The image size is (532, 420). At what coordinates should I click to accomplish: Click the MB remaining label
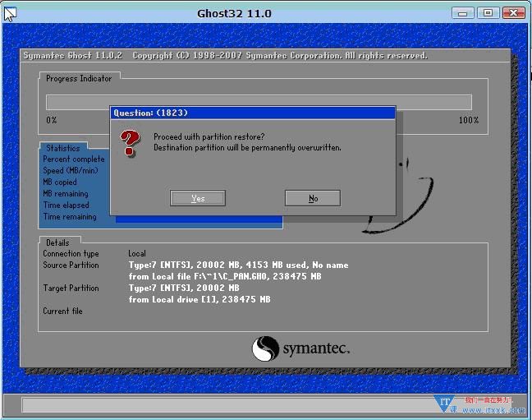point(66,194)
